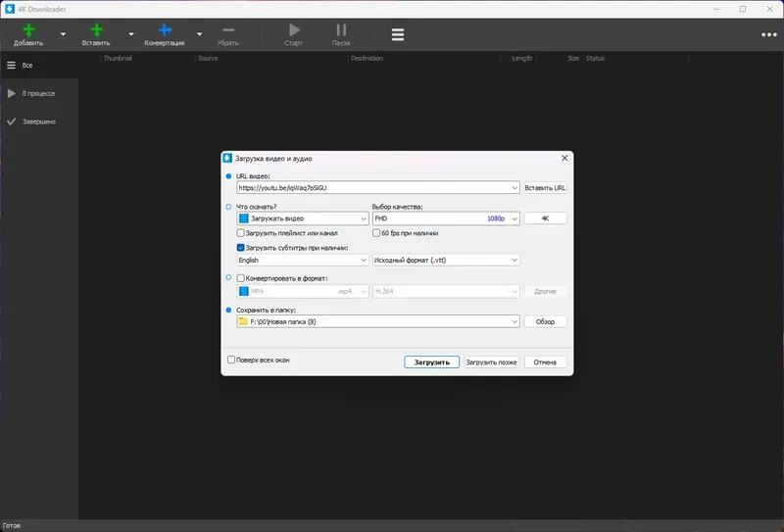Click the Destination column header
Viewport: 784px width, 532px height.
coord(367,59)
